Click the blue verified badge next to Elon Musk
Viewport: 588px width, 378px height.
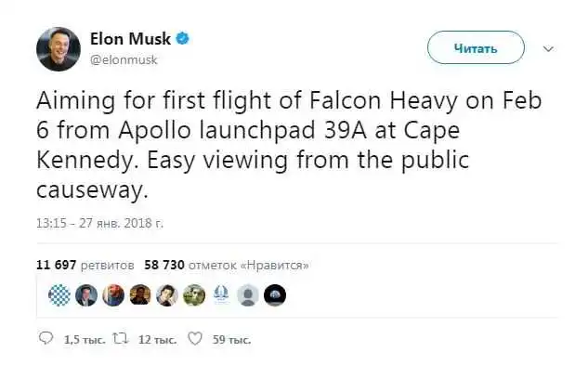coord(185,38)
